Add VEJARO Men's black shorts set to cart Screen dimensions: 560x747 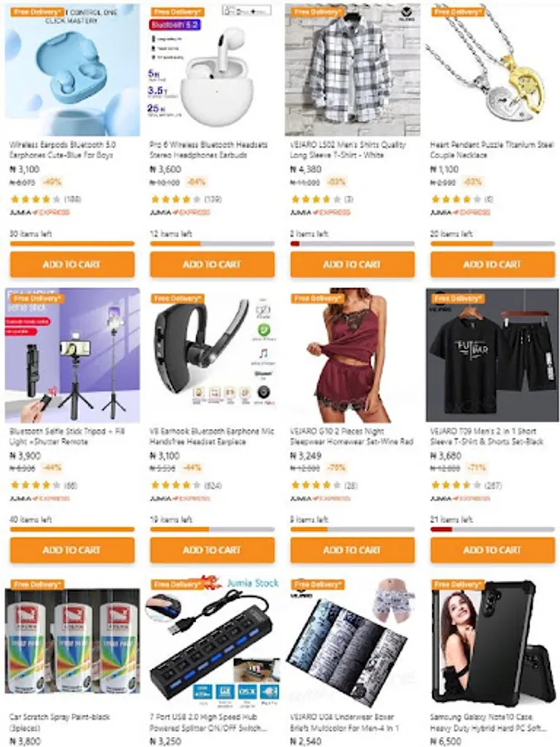pos(492,549)
